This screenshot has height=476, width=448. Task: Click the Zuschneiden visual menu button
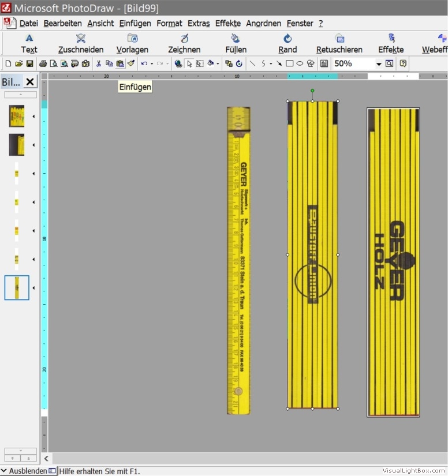point(81,44)
